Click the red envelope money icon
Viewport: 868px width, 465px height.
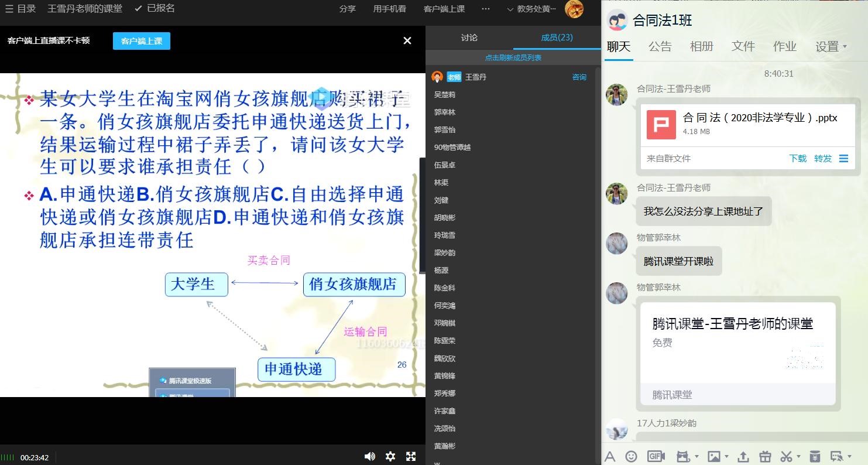click(x=814, y=456)
